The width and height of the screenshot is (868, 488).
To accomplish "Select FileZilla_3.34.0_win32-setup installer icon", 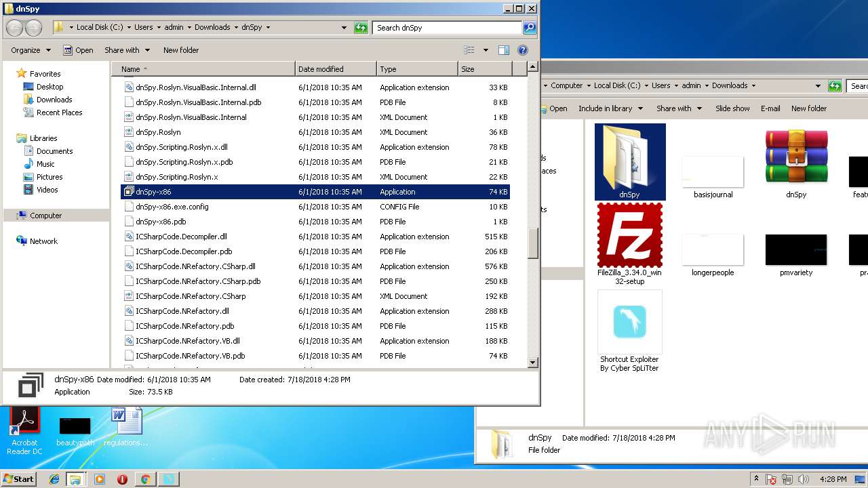I will click(630, 244).
